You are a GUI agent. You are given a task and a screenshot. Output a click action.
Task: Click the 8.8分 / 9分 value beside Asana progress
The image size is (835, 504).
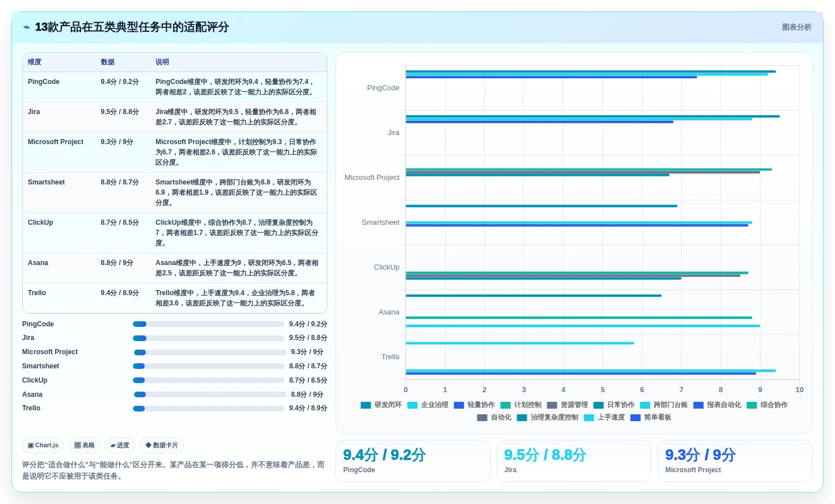click(x=307, y=394)
